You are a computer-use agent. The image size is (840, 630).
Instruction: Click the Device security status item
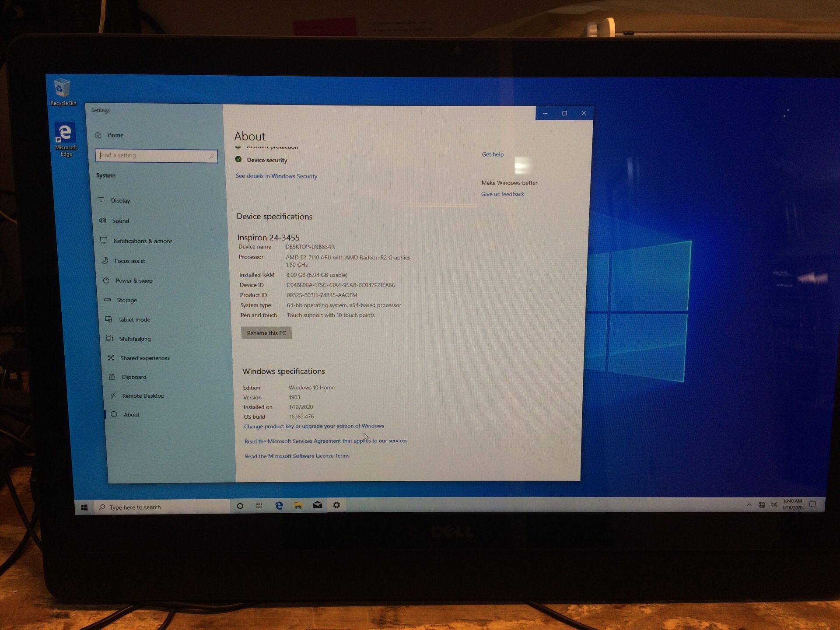(261, 160)
